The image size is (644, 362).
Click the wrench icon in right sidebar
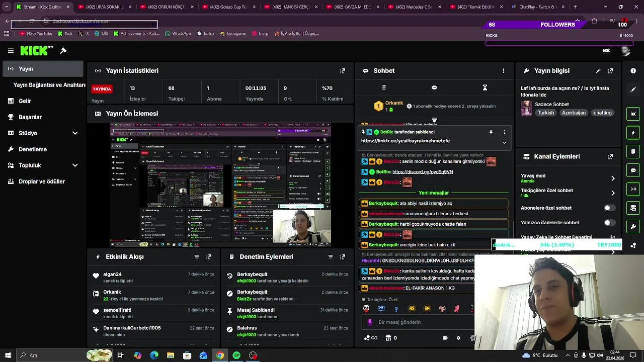(x=633, y=227)
